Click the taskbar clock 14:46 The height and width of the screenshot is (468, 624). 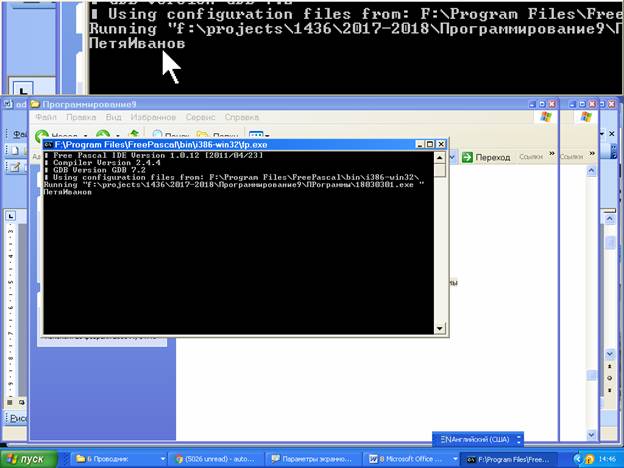pos(607,459)
